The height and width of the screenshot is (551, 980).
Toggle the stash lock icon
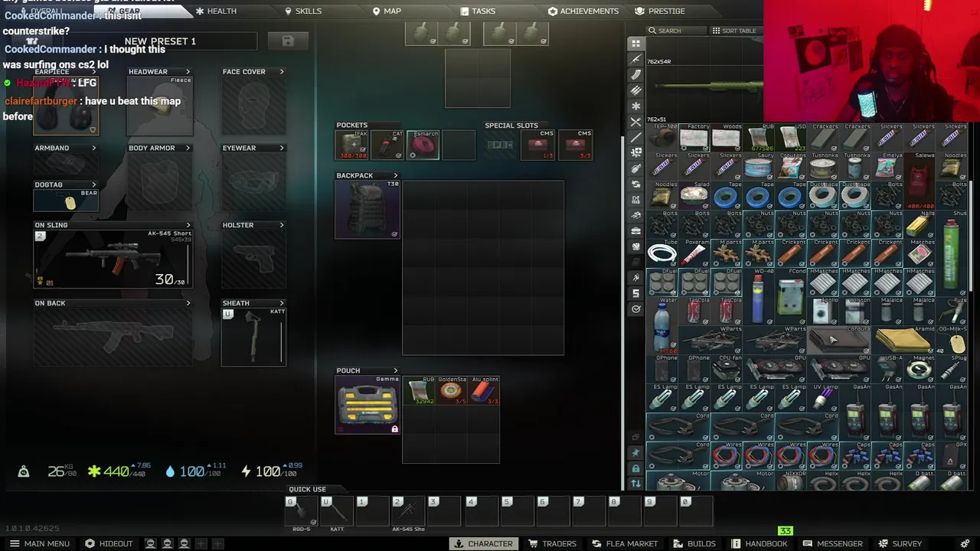(636, 468)
